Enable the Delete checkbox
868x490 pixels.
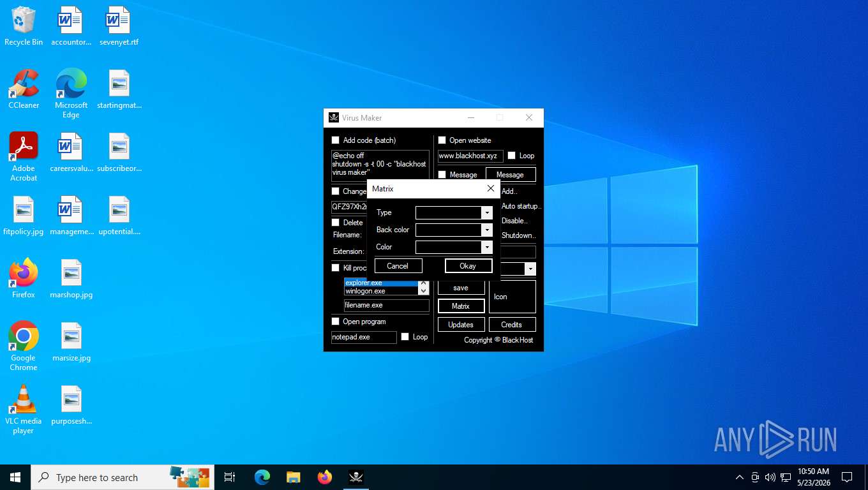coord(336,223)
